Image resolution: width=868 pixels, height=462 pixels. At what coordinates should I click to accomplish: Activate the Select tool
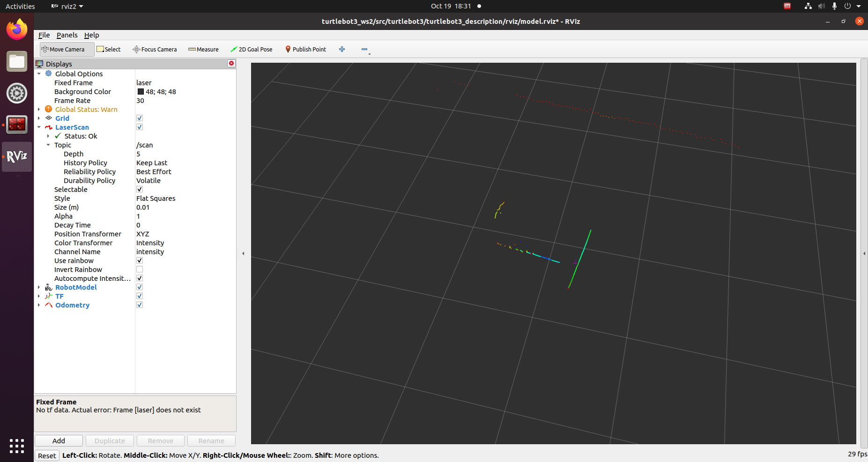pyautogui.click(x=109, y=49)
